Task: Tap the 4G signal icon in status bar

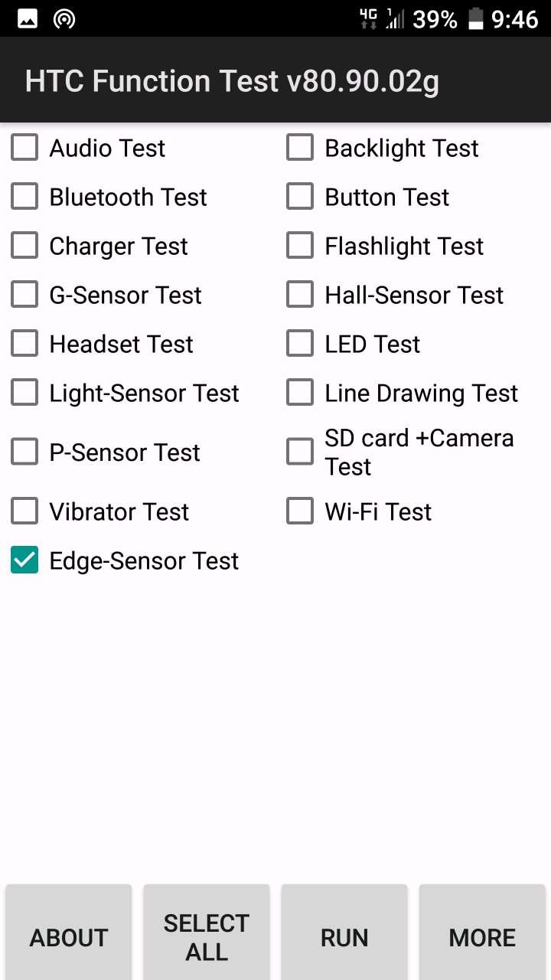Action: (369, 18)
